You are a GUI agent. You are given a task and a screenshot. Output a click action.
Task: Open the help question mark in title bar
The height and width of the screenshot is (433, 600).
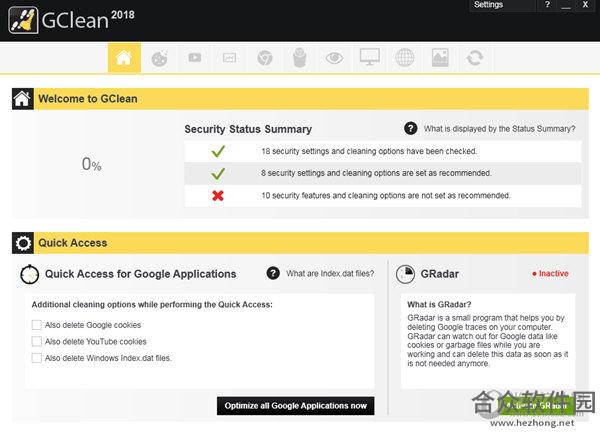click(x=547, y=5)
